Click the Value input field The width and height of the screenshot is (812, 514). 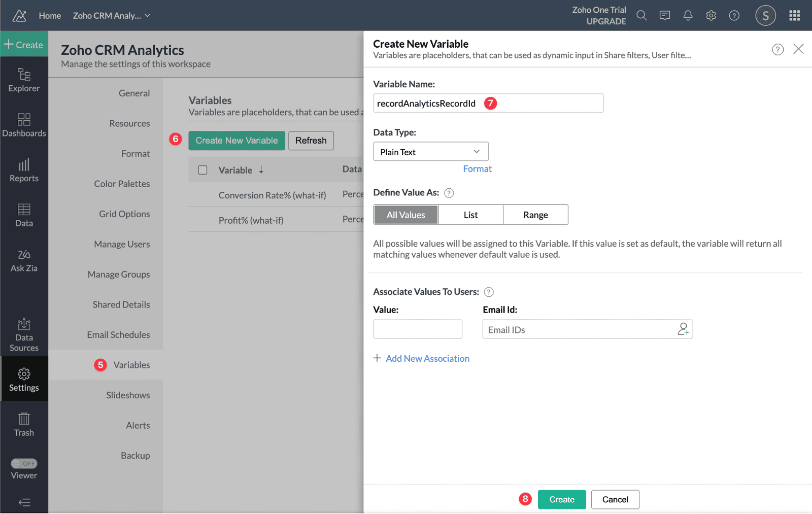click(418, 329)
